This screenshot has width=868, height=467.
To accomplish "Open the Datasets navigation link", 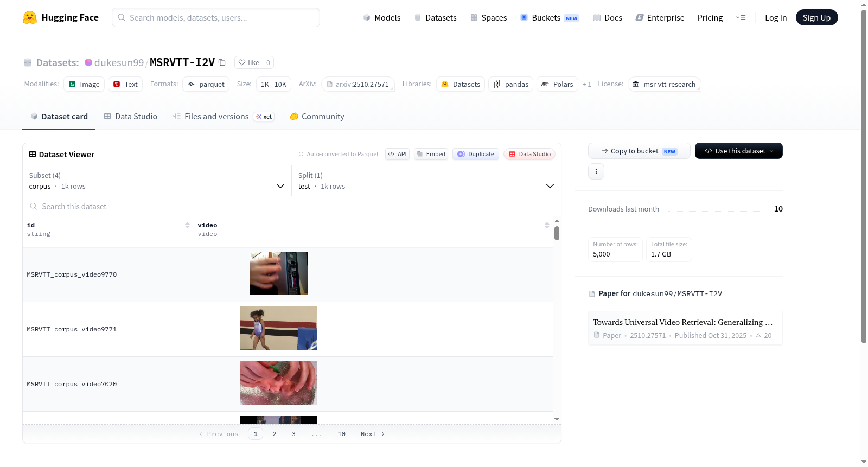I will coord(435,17).
